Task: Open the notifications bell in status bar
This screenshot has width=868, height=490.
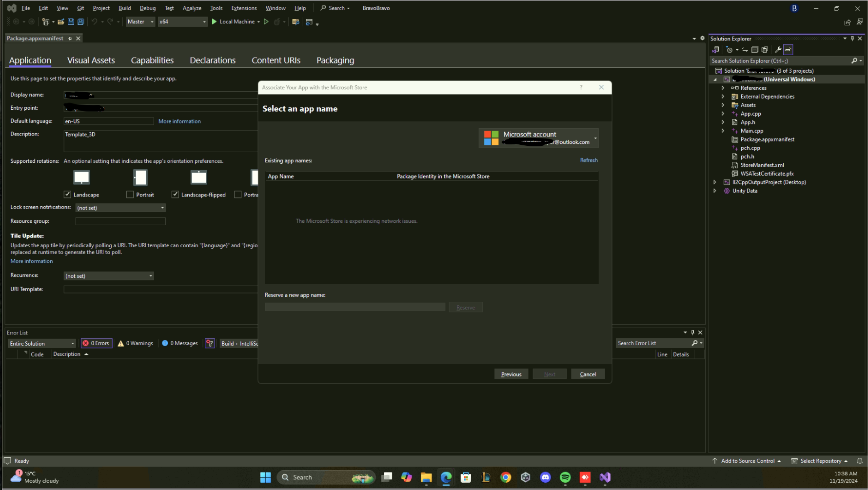Action: (860, 461)
